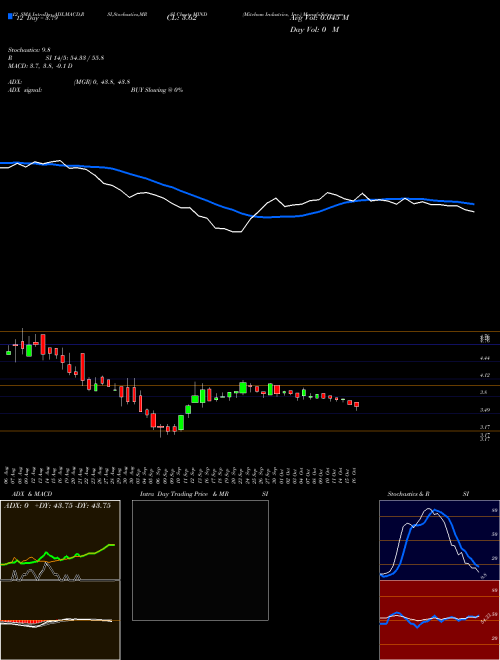
Task: Select the '(MGR) 0, 43.8, 43.8' ADX values
Action: (x=101, y=83)
